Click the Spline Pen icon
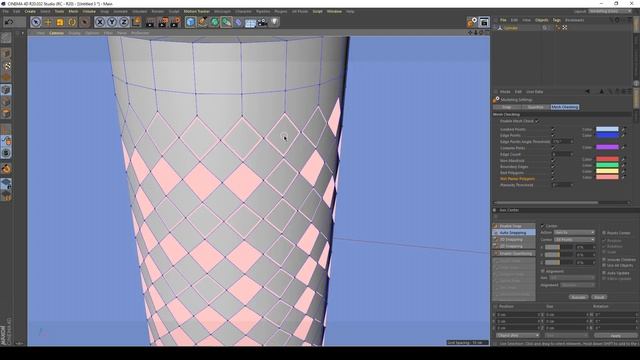 202,22
